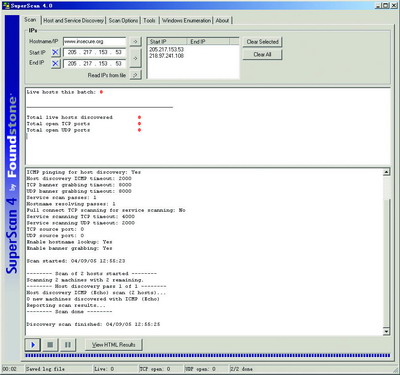400x375 pixels.
Task: Click the log scrollbar down arrow
Action: pyautogui.click(x=386, y=331)
